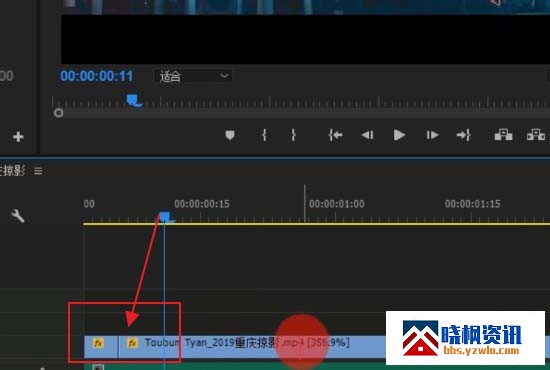Click the timeline playhead handle
Image resolution: width=550 pixels, height=370 pixels.
[x=166, y=217]
